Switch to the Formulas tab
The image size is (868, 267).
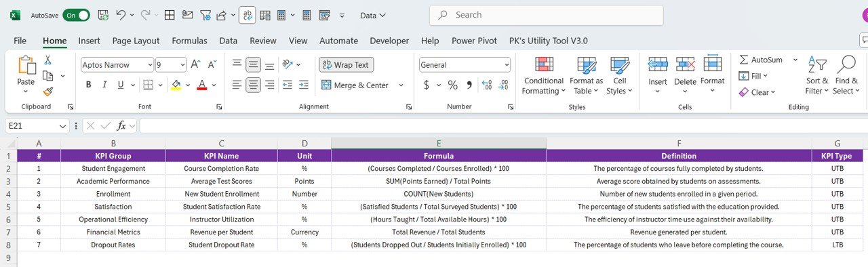(189, 41)
